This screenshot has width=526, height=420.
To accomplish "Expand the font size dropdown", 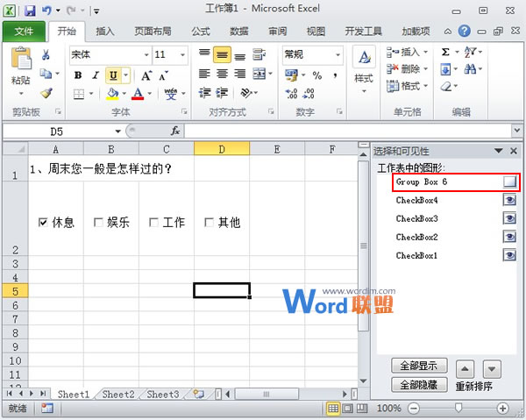I will 184,54.
